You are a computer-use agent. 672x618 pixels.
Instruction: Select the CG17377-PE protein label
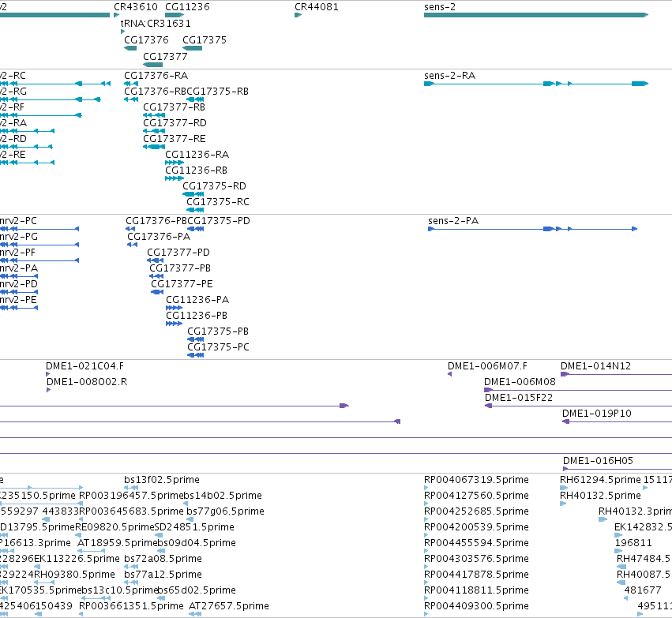click(x=182, y=284)
